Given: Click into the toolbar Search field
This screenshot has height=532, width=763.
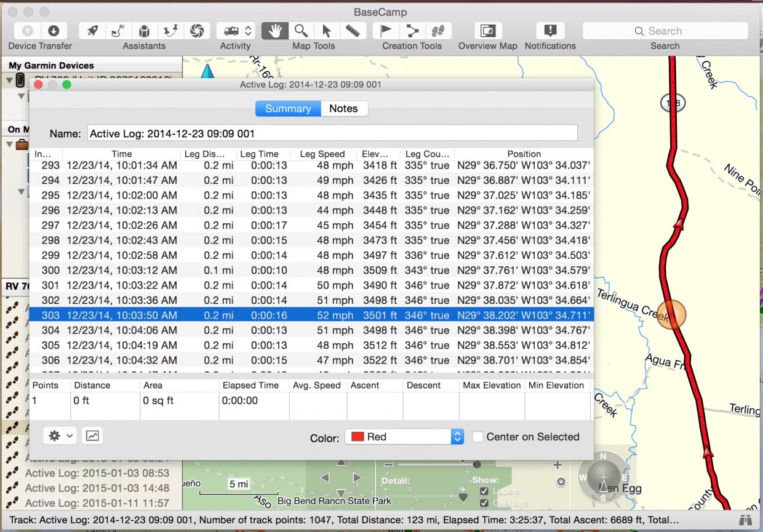Looking at the screenshot, I should click(665, 31).
